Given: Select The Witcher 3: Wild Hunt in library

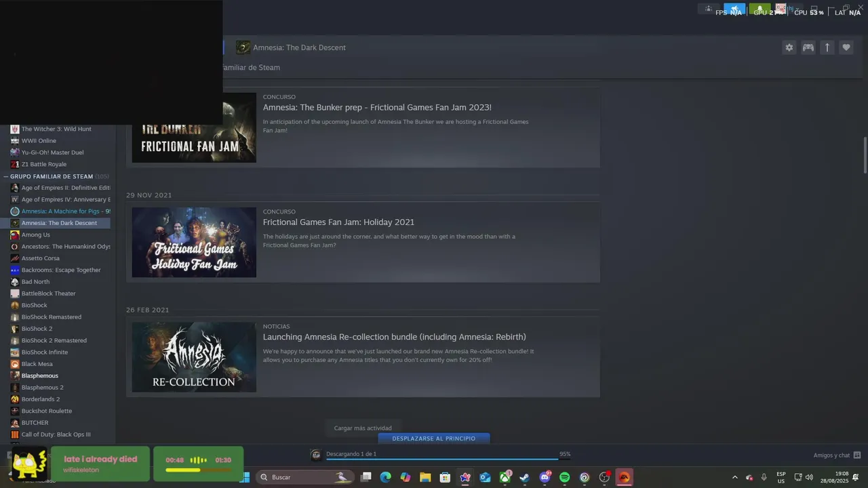Looking at the screenshot, I should coord(56,129).
